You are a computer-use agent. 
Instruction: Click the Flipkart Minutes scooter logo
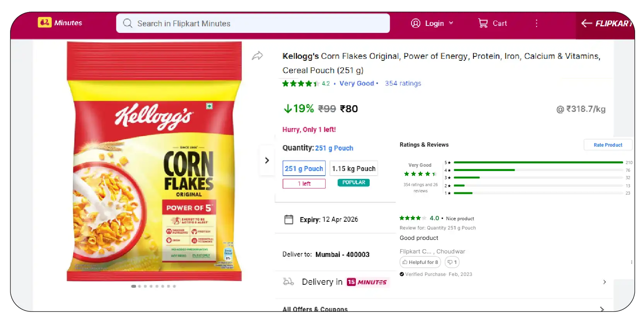(x=44, y=22)
